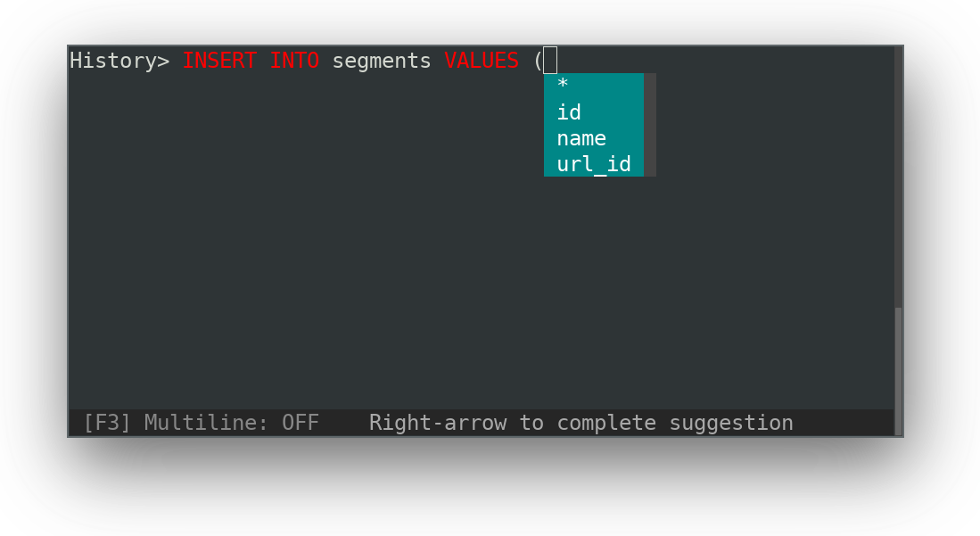The width and height of the screenshot is (980, 536).
Task: Click the 'VALUES' keyword
Action: coord(482,61)
